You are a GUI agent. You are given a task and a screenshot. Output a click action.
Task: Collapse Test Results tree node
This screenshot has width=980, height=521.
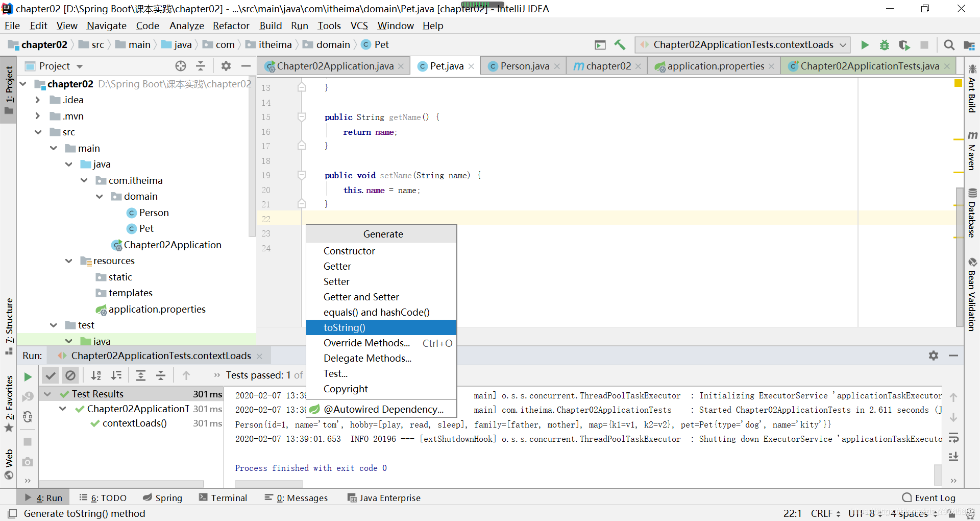point(47,394)
